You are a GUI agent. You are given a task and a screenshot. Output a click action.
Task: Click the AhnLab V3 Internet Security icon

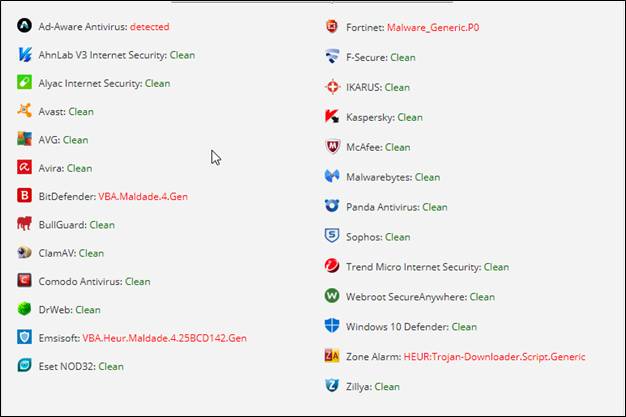25,54
